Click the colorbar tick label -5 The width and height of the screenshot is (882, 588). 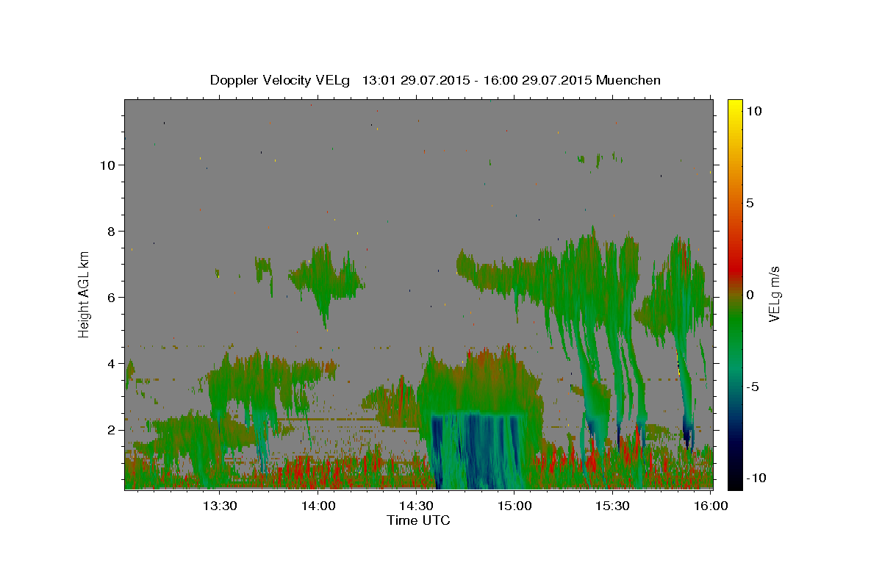pyautogui.click(x=752, y=387)
